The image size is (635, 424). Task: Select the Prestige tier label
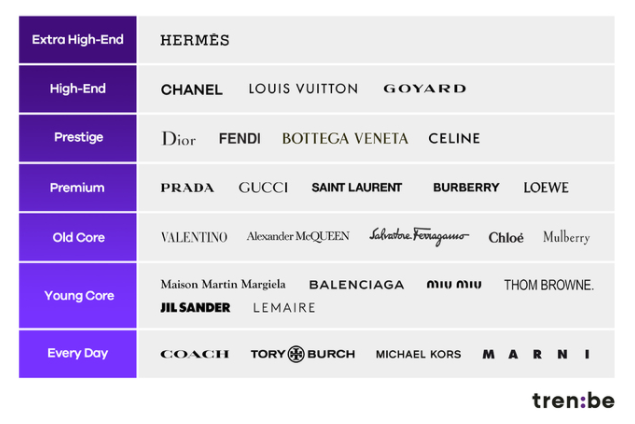[78, 138]
